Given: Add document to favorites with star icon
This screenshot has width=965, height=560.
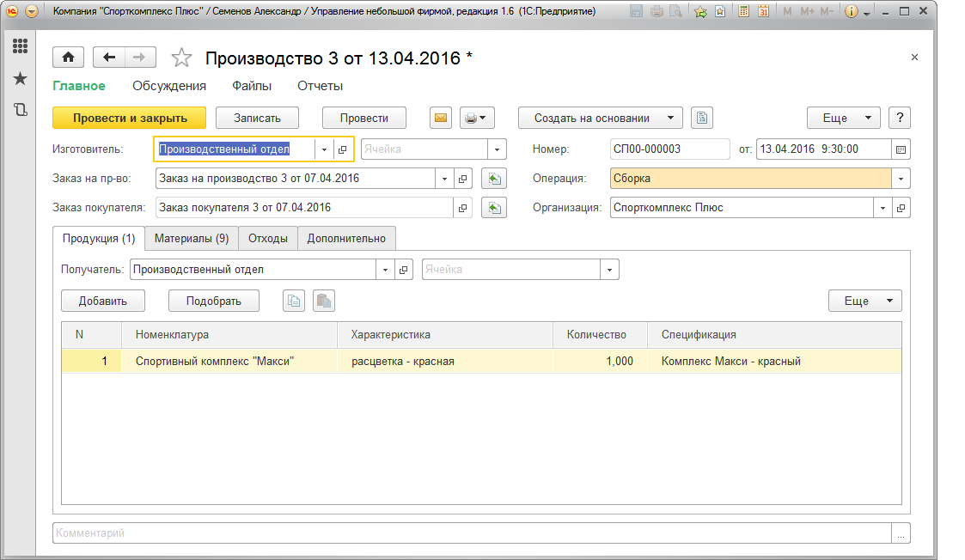Looking at the screenshot, I should coord(181,58).
